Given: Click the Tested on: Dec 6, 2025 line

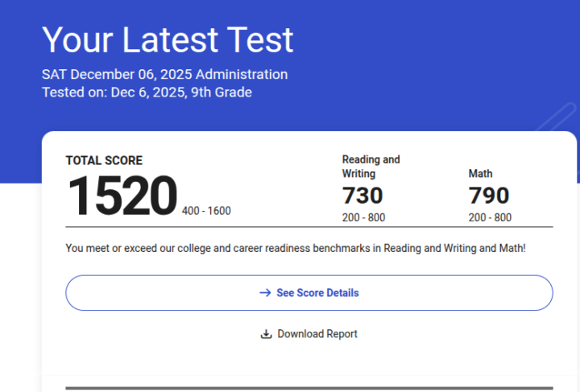Looking at the screenshot, I should point(147,92).
